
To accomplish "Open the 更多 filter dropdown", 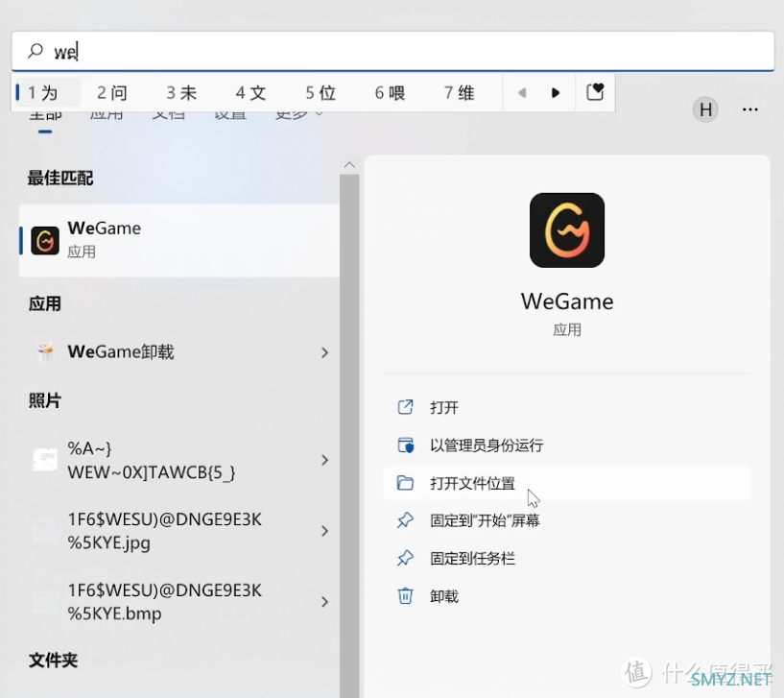I will click(x=299, y=116).
